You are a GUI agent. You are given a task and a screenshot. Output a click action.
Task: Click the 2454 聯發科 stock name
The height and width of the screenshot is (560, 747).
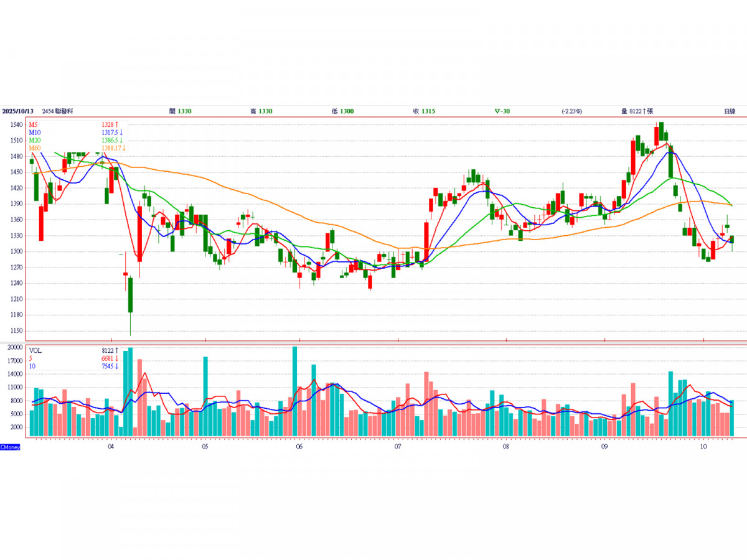pyautogui.click(x=59, y=111)
